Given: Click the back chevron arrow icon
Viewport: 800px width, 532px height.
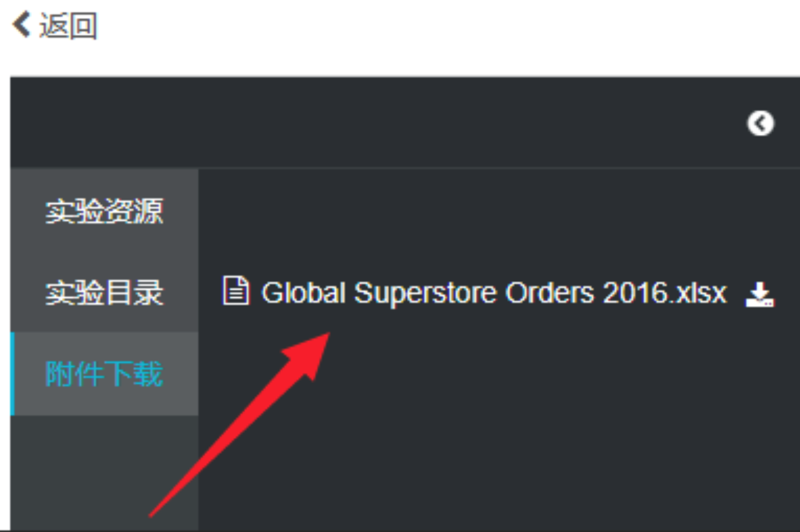Looking at the screenshot, I should [21, 25].
